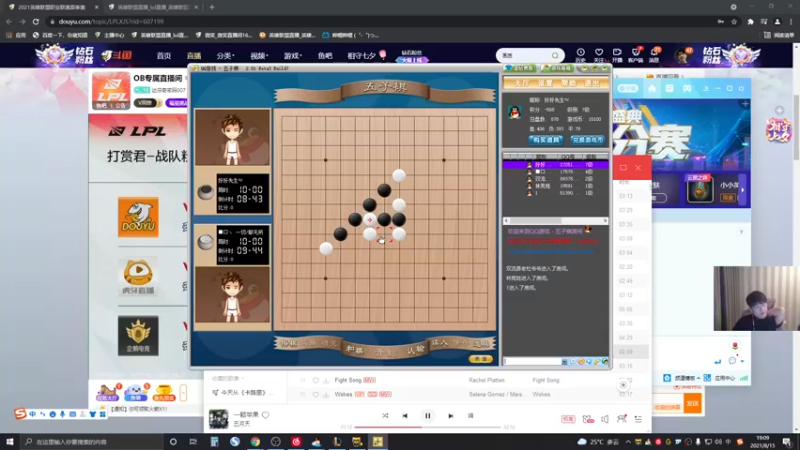Select the highlighted purple player row
Screen dimensions: 800x450
coord(555,165)
